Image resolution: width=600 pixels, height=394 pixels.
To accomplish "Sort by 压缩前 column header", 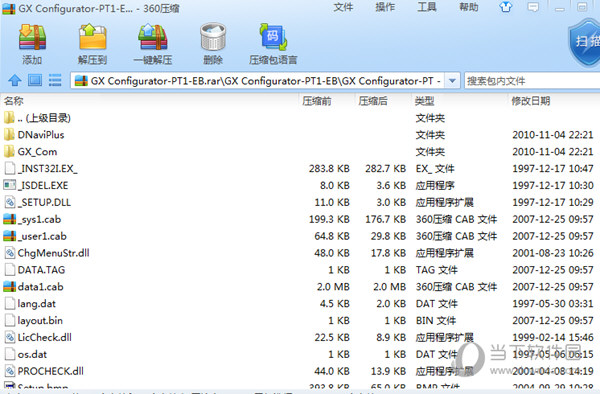I will [x=317, y=101].
